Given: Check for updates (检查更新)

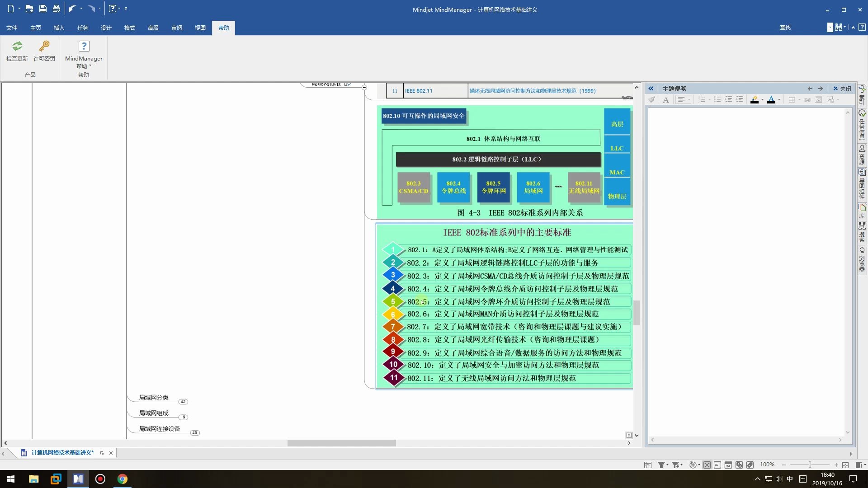Looking at the screenshot, I should click(17, 51).
